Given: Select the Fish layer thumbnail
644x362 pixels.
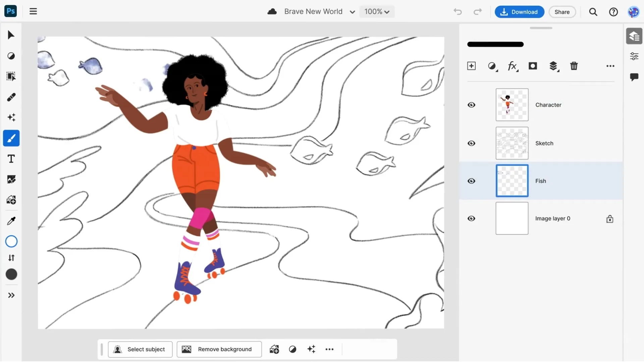Looking at the screenshot, I should pyautogui.click(x=512, y=181).
